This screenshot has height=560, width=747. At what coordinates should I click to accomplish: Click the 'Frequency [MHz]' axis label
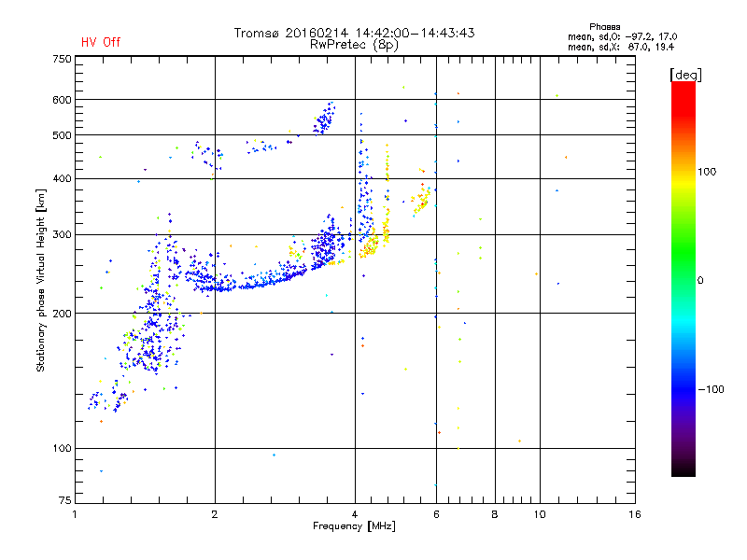(x=354, y=526)
